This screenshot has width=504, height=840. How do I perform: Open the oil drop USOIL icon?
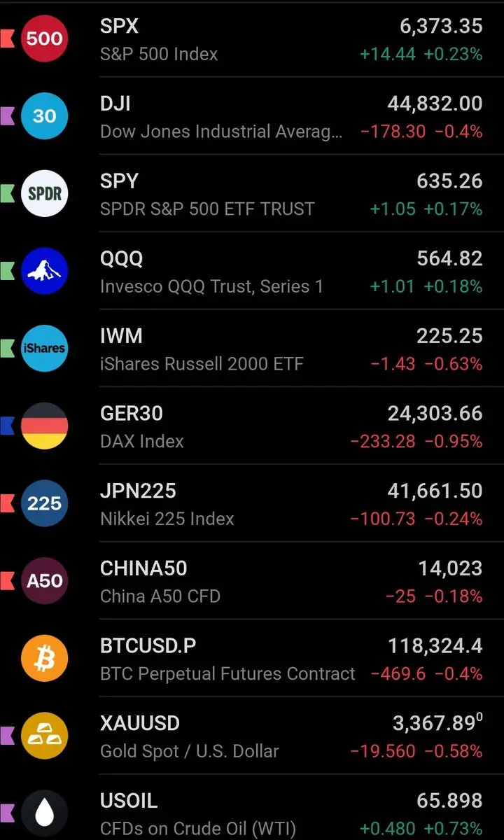tap(44, 813)
